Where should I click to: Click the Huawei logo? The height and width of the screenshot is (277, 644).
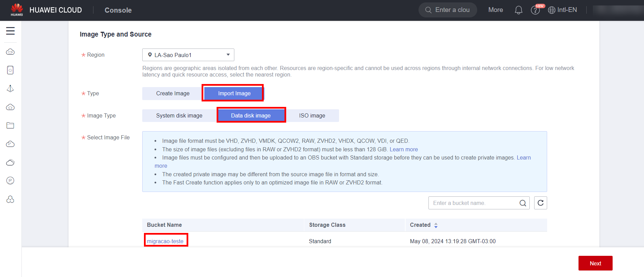click(17, 10)
